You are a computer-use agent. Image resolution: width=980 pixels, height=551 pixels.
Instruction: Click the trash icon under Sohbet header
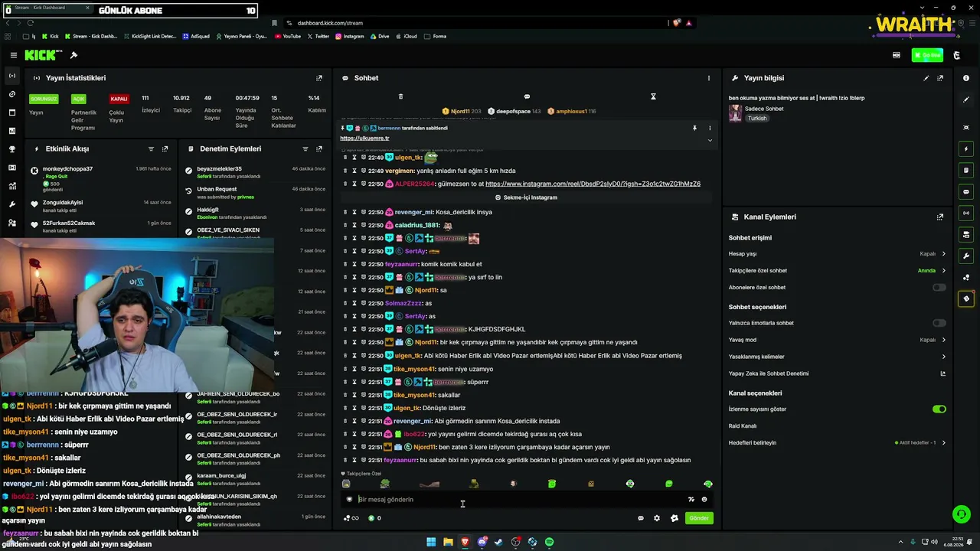(x=400, y=96)
